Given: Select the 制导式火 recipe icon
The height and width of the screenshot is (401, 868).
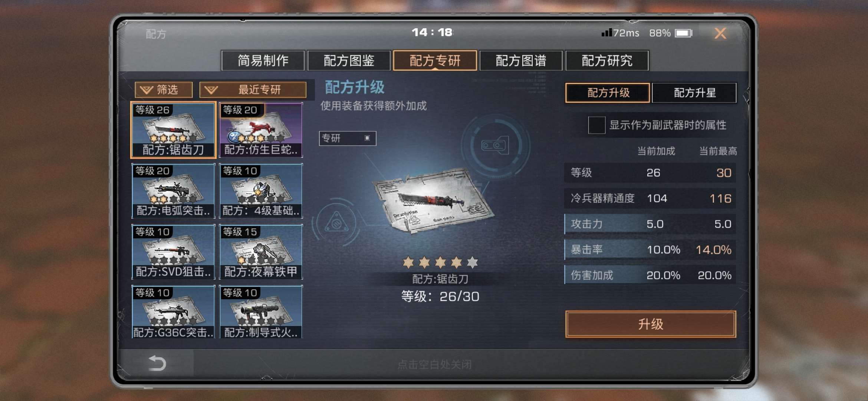Looking at the screenshot, I should (261, 312).
